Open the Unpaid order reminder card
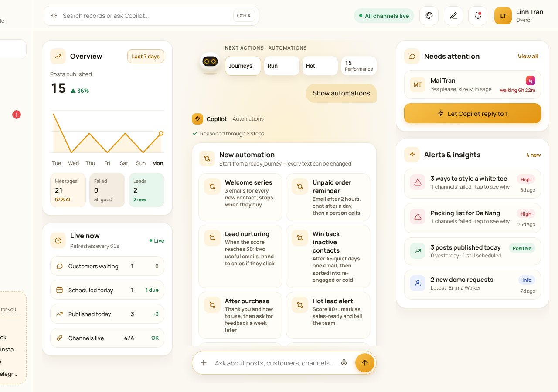 [x=328, y=197]
